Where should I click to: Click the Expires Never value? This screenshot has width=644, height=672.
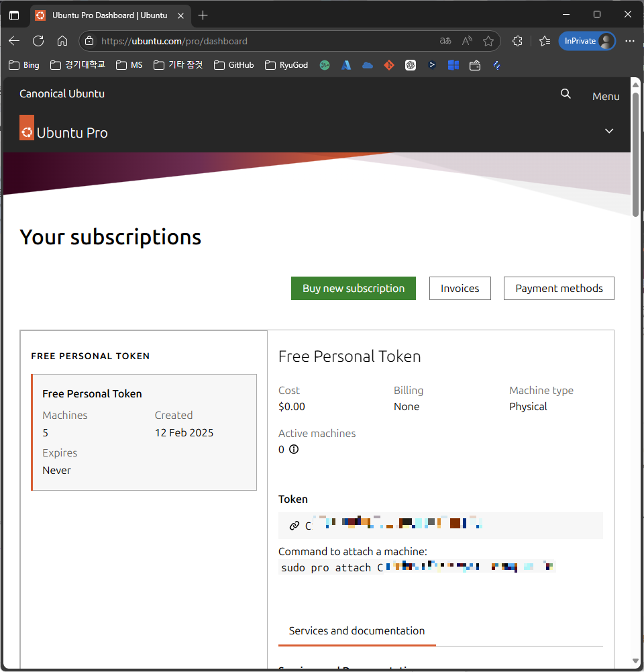tap(56, 471)
